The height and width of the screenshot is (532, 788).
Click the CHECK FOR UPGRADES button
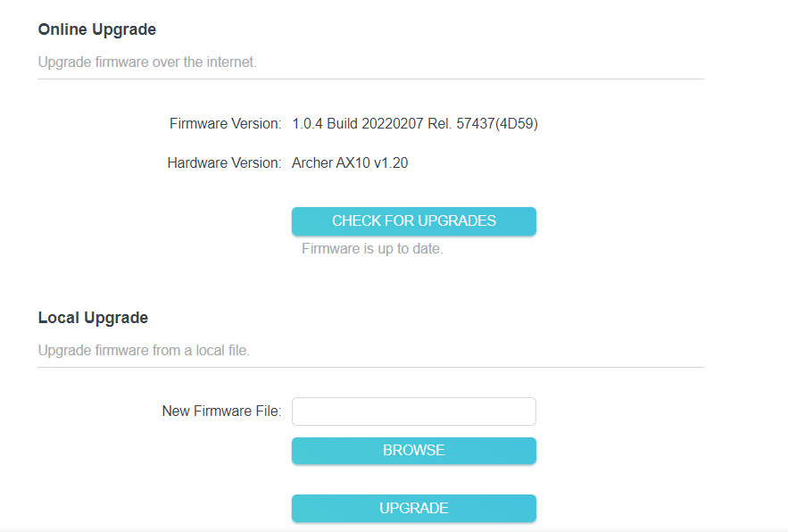(x=413, y=221)
